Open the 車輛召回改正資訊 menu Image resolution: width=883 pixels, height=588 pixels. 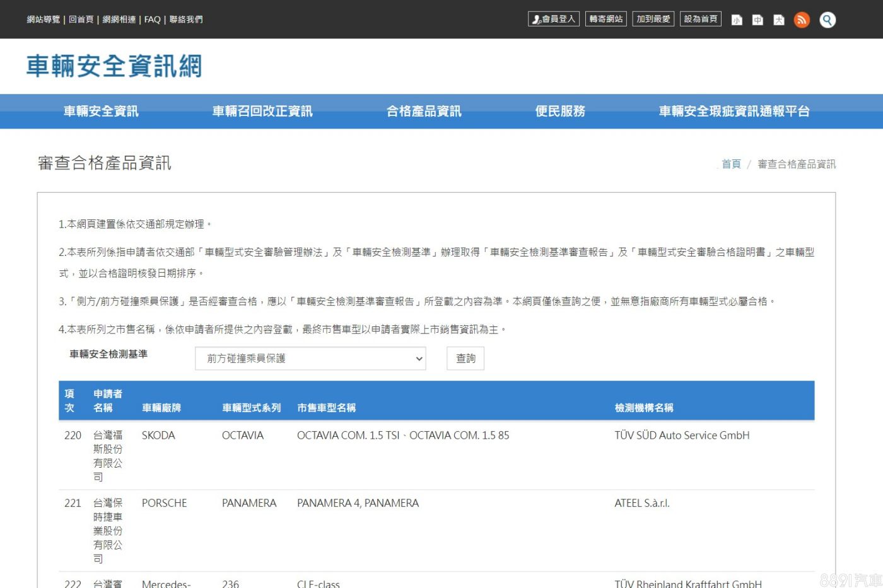[262, 111]
